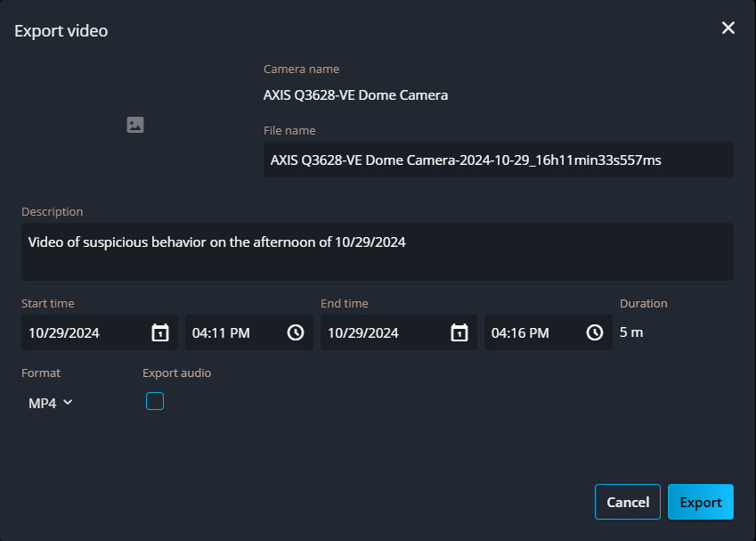
Task: Click the 5 m duration value
Action: 631,332
